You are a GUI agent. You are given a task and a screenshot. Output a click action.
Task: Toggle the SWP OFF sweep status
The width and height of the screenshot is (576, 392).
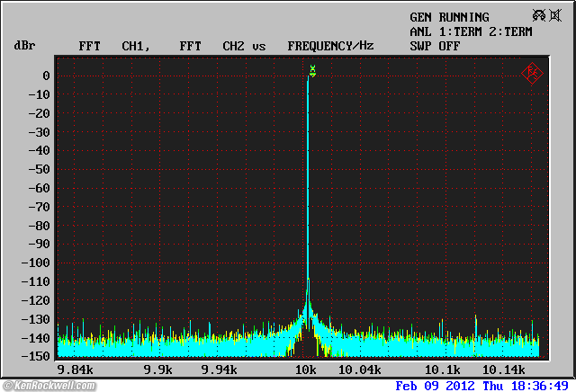(435, 45)
